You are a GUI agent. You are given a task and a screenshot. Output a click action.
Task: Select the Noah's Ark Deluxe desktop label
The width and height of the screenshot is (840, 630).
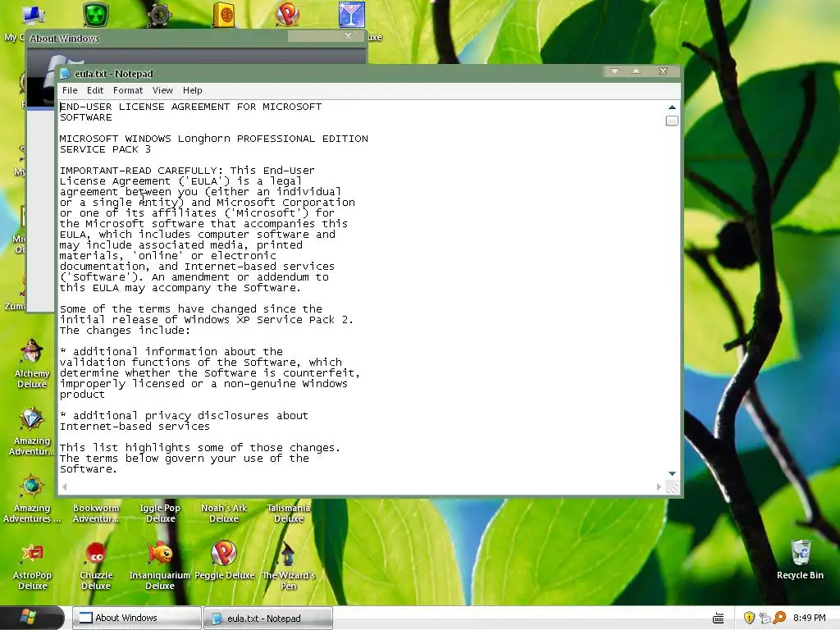(224, 514)
